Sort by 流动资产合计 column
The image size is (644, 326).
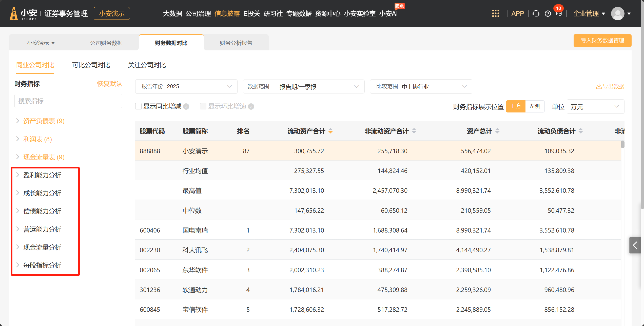(330, 131)
